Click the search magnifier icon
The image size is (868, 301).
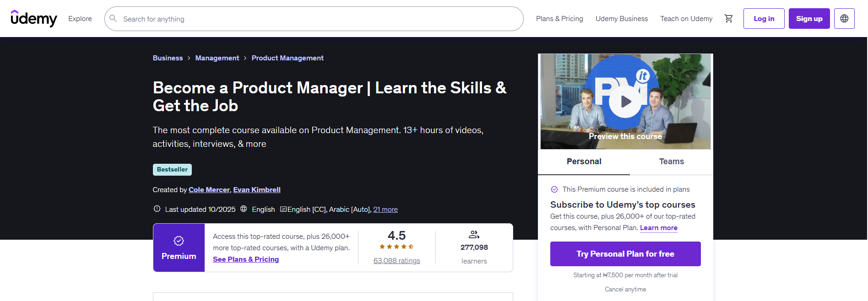(x=113, y=19)
